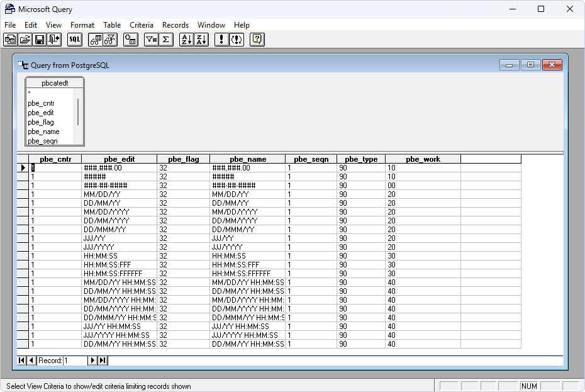This screenshot has width=585, height=392.
Task: Open a saved query file
Action: point(25,40)
